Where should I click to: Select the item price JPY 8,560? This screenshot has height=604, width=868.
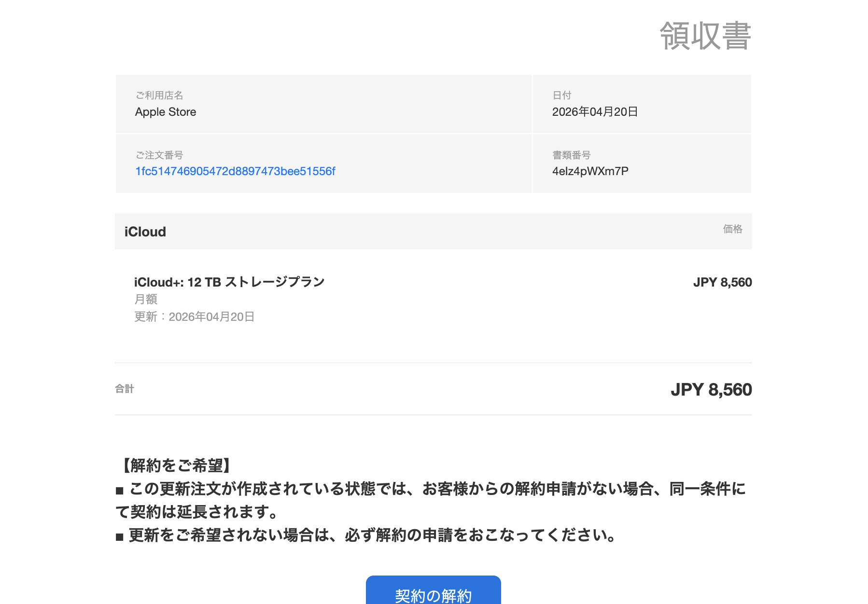[722, 282]
